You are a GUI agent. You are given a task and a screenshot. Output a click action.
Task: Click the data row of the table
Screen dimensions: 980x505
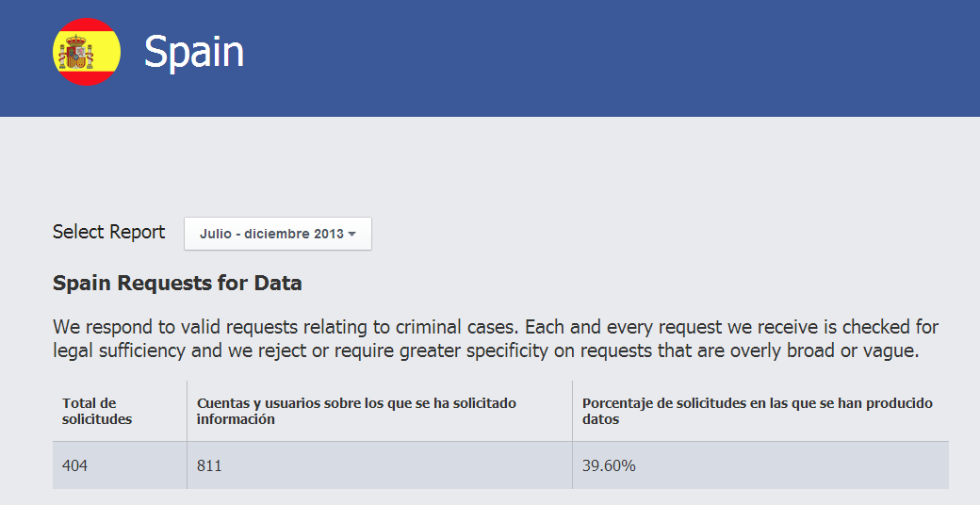(x=500, y=465)
